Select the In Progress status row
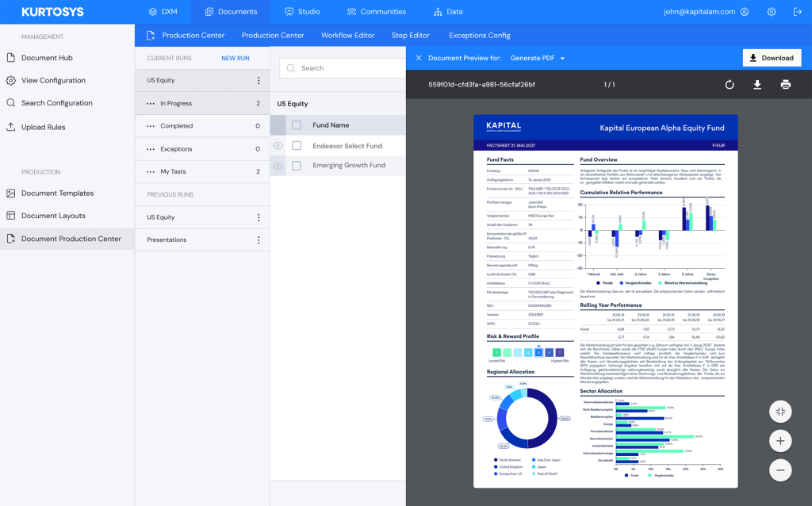The height and width of the screenshot is (506, 812). point(202,104)
